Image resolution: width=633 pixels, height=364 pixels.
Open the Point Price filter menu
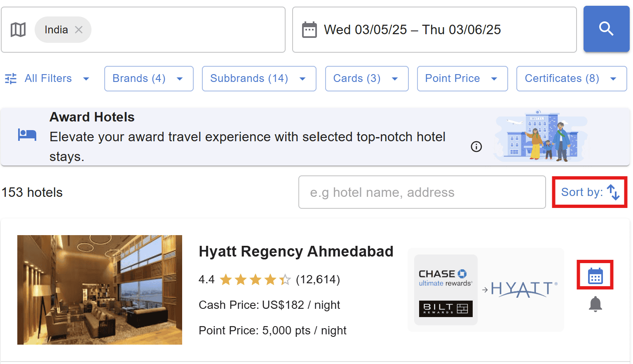click(x=462, y=78)
